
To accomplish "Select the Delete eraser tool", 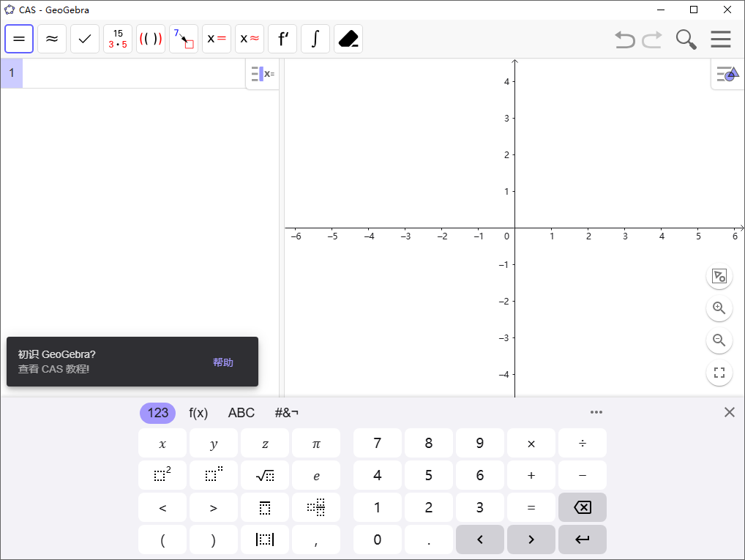I will [x=348, y=39].
